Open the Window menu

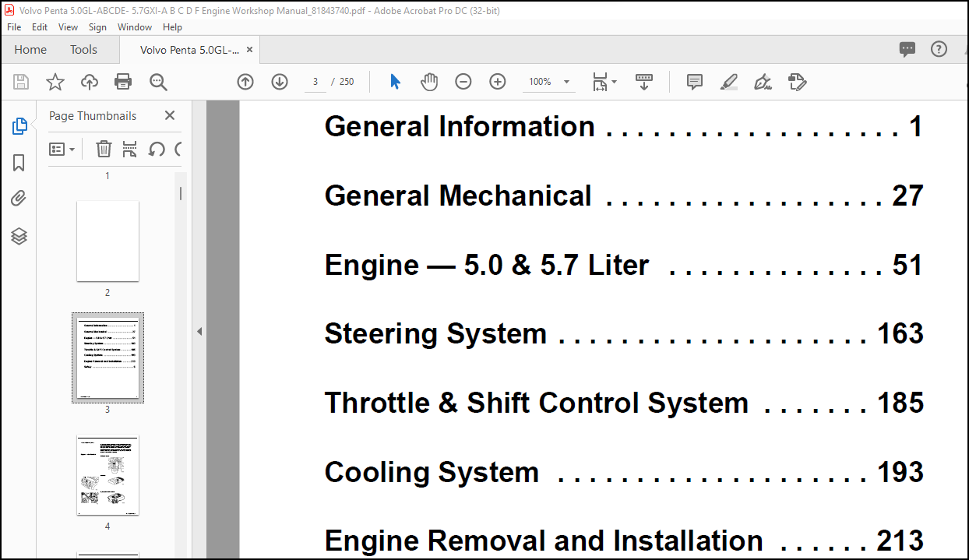(x=135, y=26)
